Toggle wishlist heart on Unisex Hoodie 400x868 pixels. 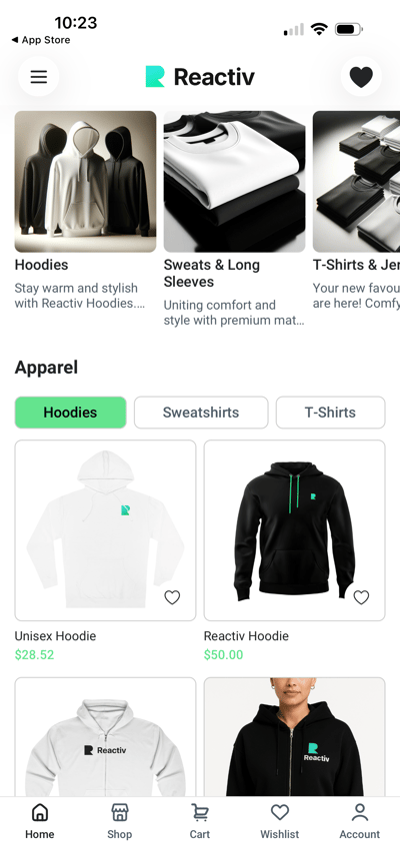(172, 597)
